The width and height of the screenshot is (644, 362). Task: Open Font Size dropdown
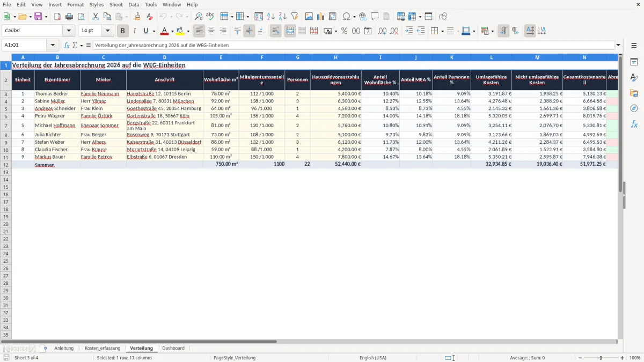tap(107, 31)
